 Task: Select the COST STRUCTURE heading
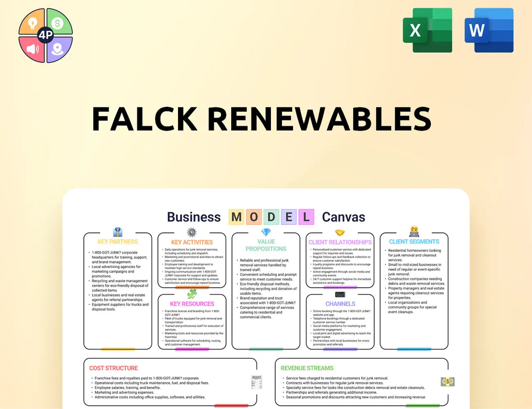(113, 368)
